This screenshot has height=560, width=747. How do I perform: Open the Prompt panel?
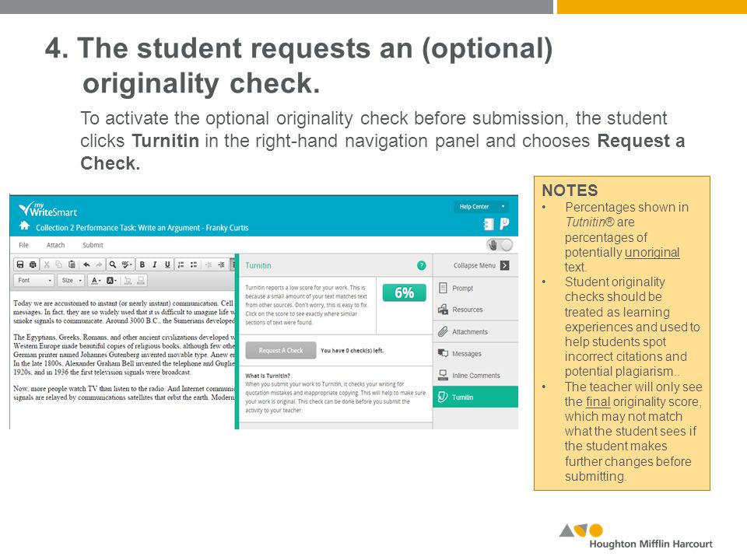(x=475, y=288)
